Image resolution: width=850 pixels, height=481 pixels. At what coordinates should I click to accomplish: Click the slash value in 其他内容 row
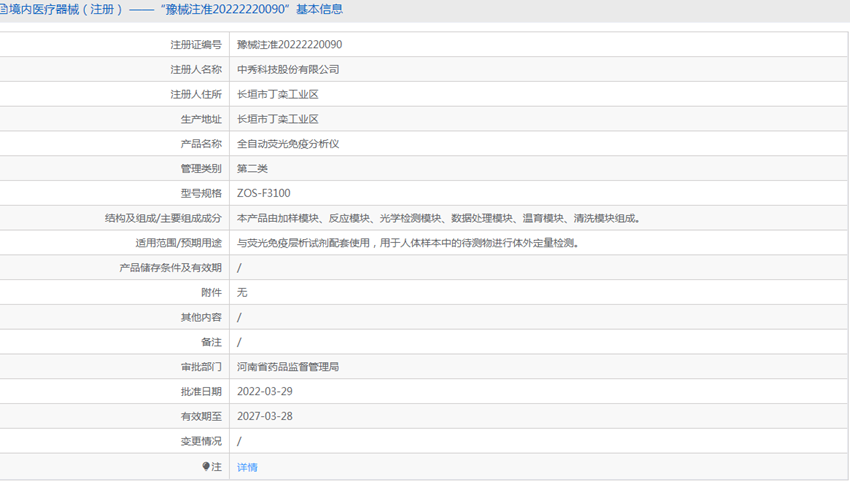[239, 317]
